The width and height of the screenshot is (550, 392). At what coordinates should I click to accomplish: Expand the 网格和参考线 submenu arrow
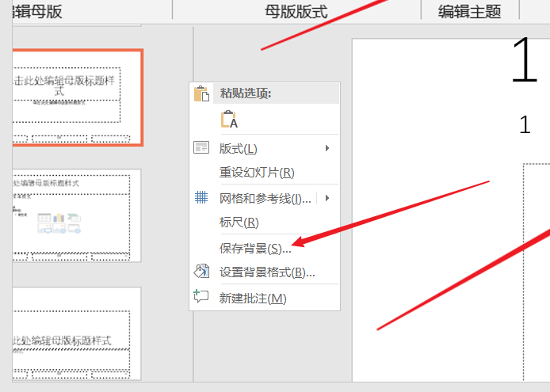(x=327, y=198)
